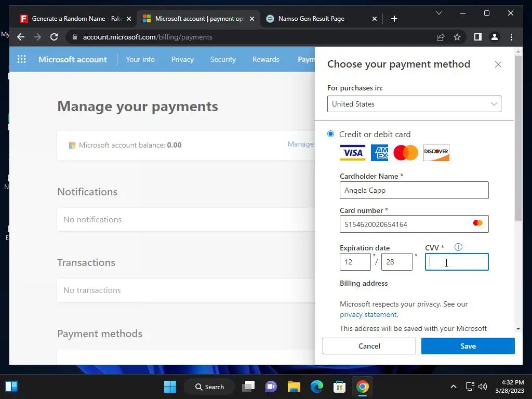This screenshot has height=399, width=532.
Task: Launch Microsoft Edge from taskbar
Action: (x=316, y=387)
